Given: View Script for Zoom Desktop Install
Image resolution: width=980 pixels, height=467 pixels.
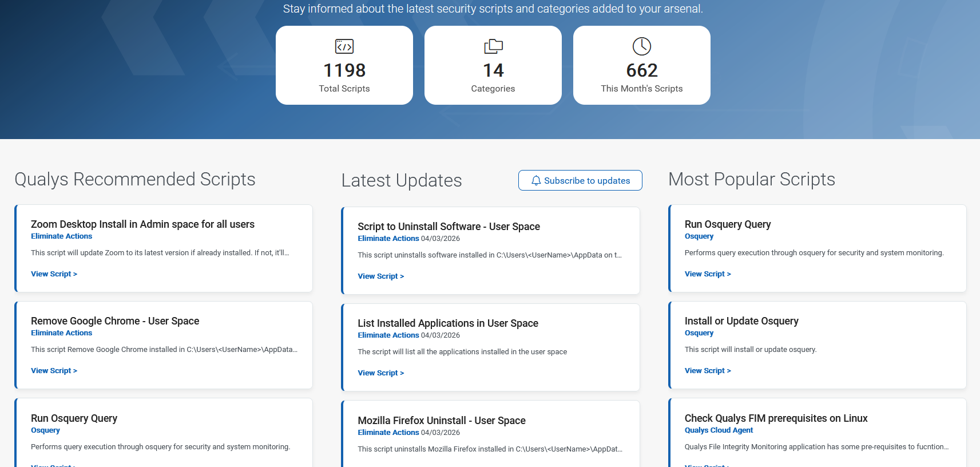Looking at the screenshot, I should (54, 274).
